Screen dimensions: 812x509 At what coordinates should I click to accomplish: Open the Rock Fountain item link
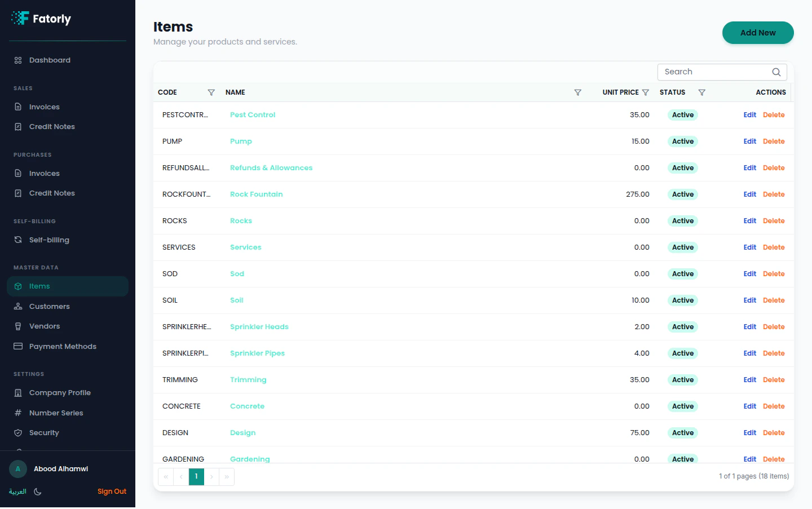pos(257,194)
